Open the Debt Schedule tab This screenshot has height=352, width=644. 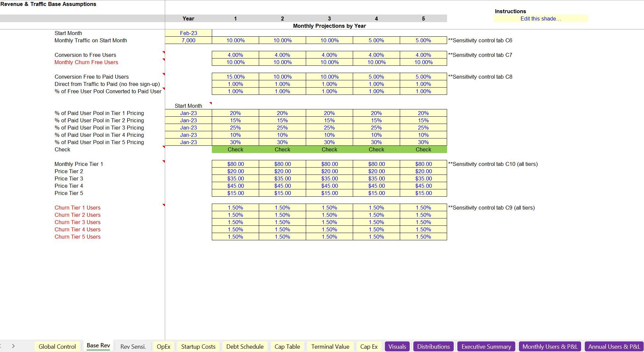click(245, 346)
